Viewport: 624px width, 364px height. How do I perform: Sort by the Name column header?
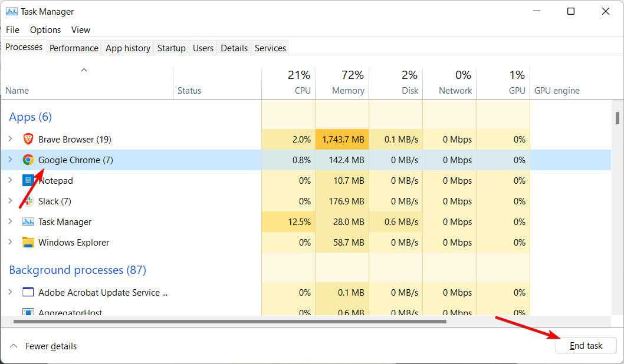tap(87, 82)
